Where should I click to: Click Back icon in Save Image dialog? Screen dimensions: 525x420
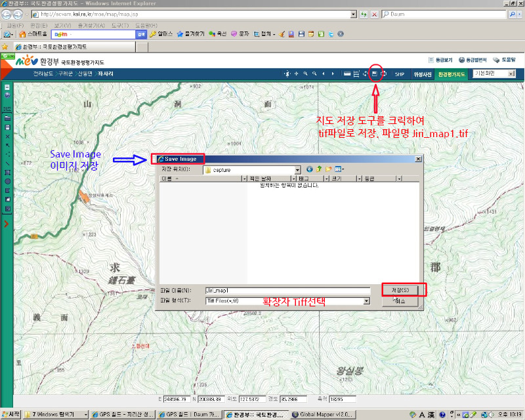point(309,169)
